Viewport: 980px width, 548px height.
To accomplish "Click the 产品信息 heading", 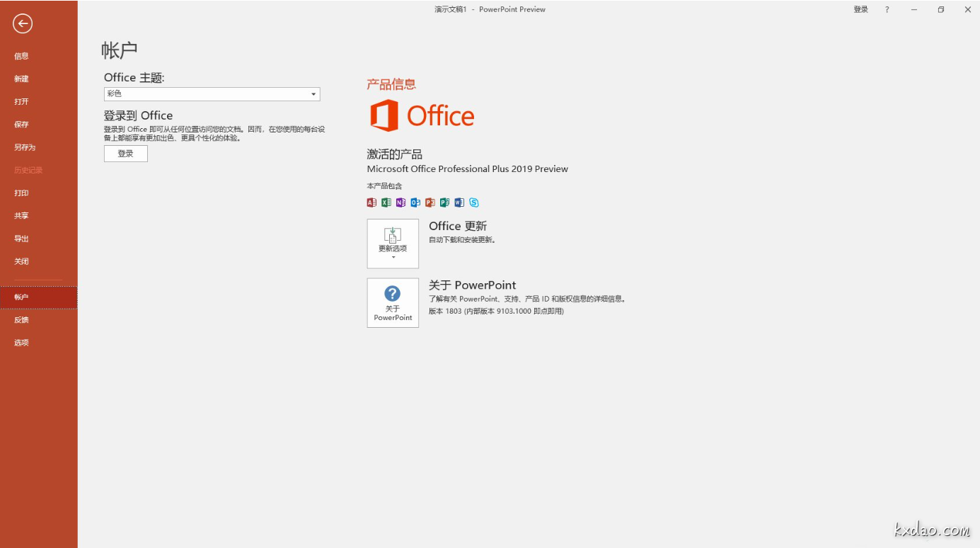I will 391,84.
